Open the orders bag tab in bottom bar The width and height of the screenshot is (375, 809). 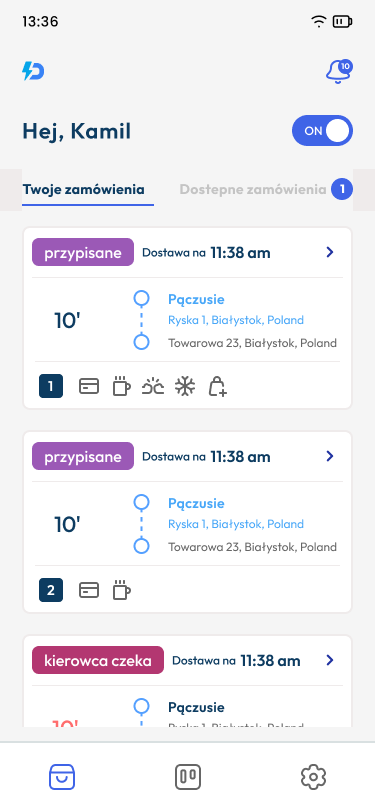62,776
